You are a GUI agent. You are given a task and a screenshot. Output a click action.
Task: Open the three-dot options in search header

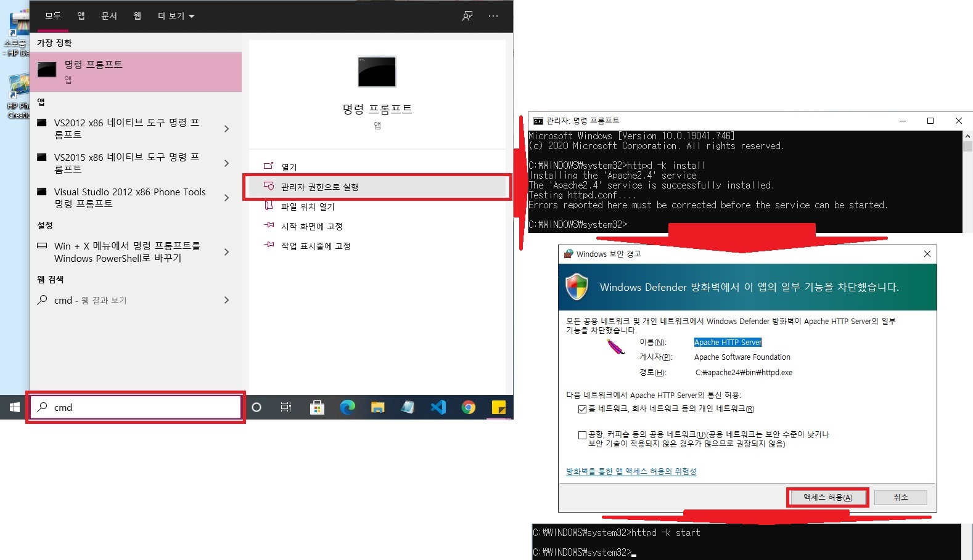point(493,16)
